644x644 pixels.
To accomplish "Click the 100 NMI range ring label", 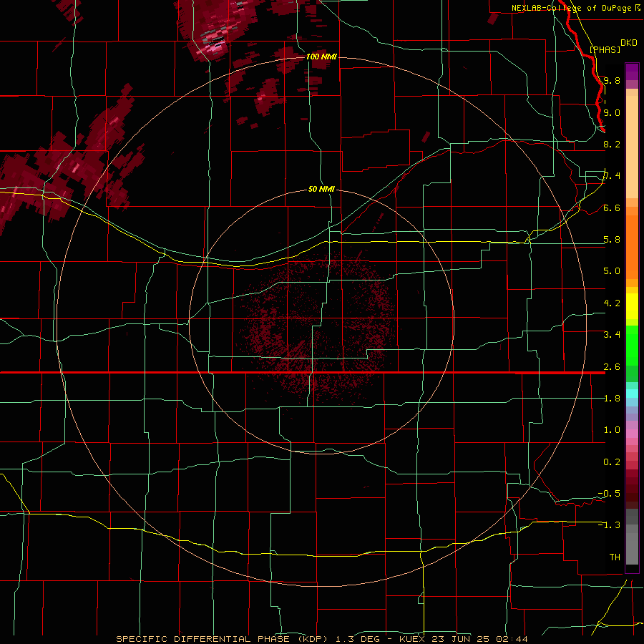I will click(x=321, y=57).
